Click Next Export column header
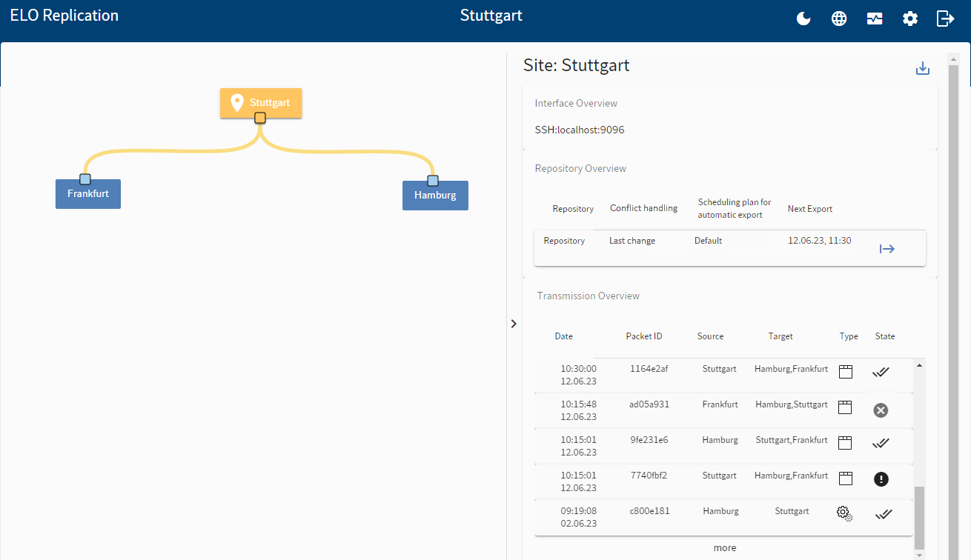Image resolution: width=971 pixels, height=560 pixels. click(810, 209)
